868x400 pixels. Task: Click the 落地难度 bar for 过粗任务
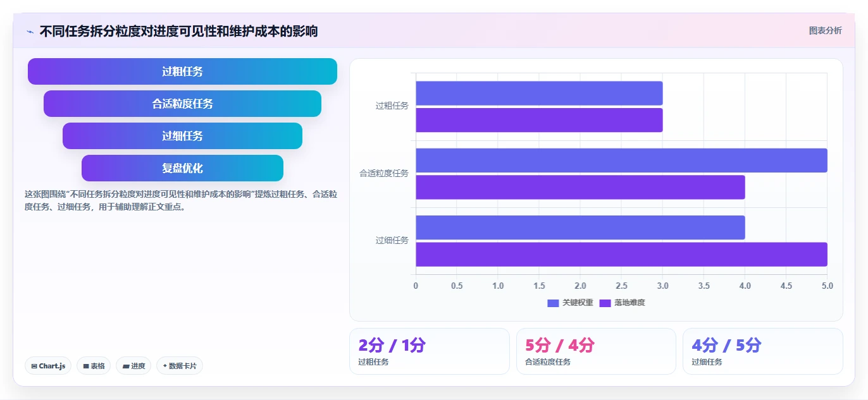coord(539,120)
